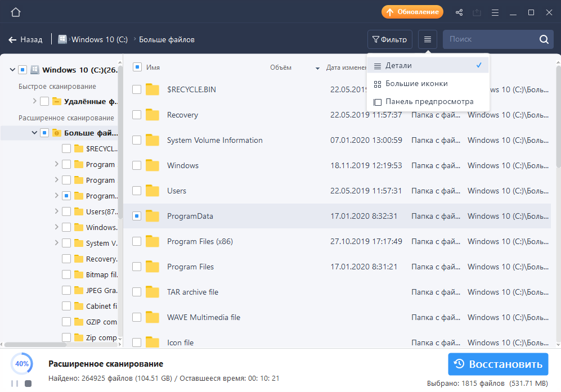Select Детали view option

tap(428, 65)
